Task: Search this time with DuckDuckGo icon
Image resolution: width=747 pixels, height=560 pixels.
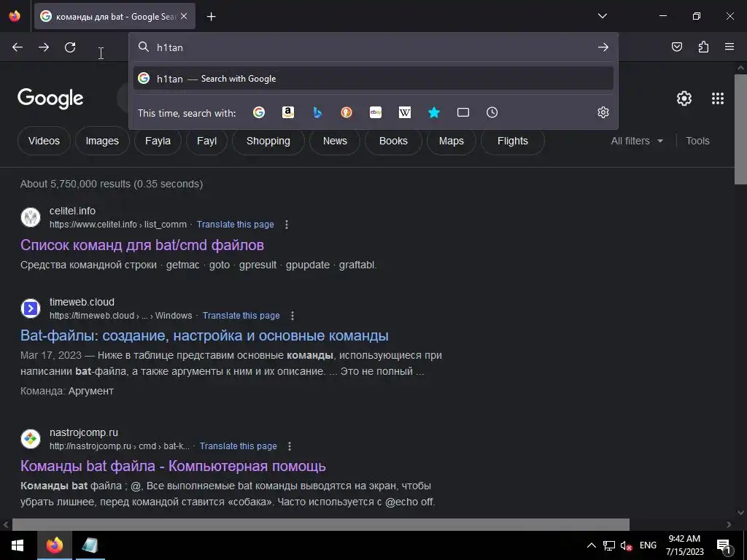Action: [347, 112]
